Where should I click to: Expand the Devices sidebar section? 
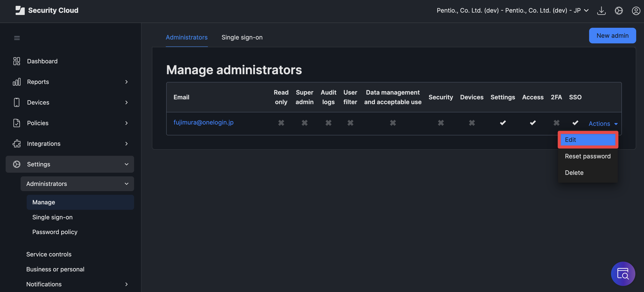coord(126,102)
